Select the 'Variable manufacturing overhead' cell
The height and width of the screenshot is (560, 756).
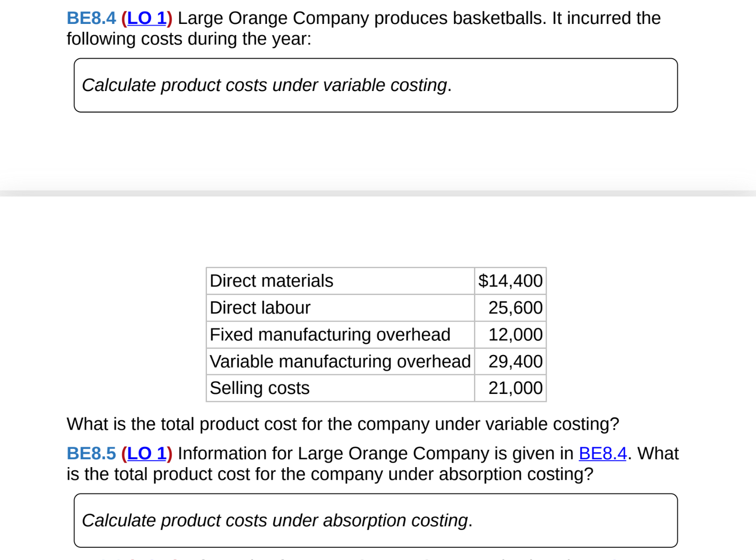click(340, 361)
